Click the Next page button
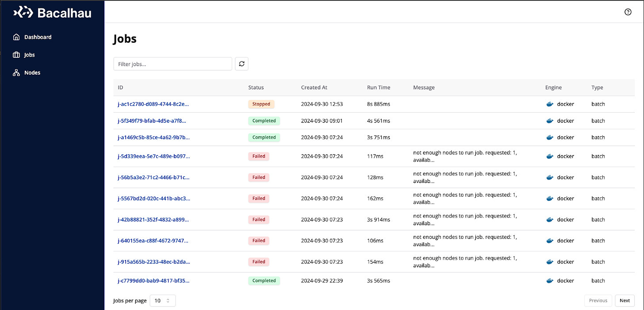Screen dimensions: 644x310 625,301
